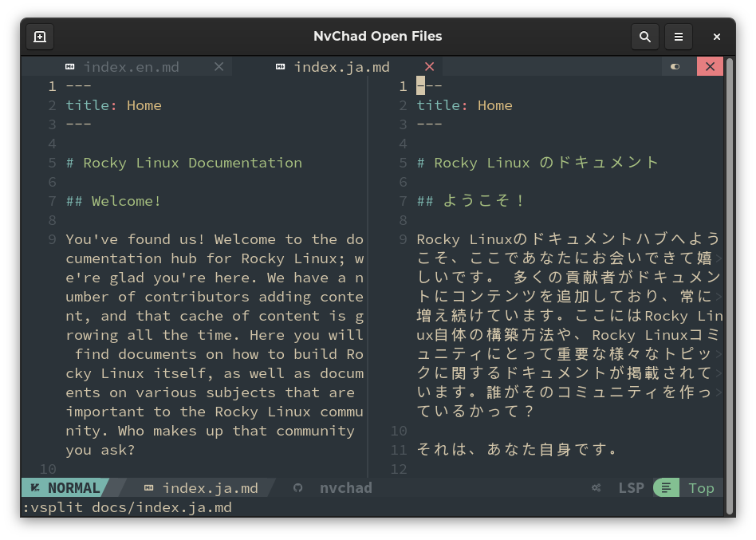Click the green document position icon beside Top
This screenshot has height=540, width=756.
[x=666, y=488]
